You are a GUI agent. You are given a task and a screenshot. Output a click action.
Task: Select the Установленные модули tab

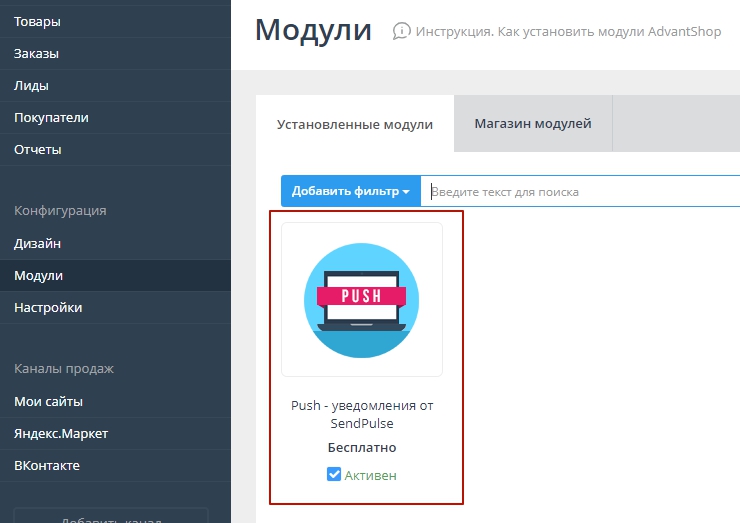(x=355, y=125)
